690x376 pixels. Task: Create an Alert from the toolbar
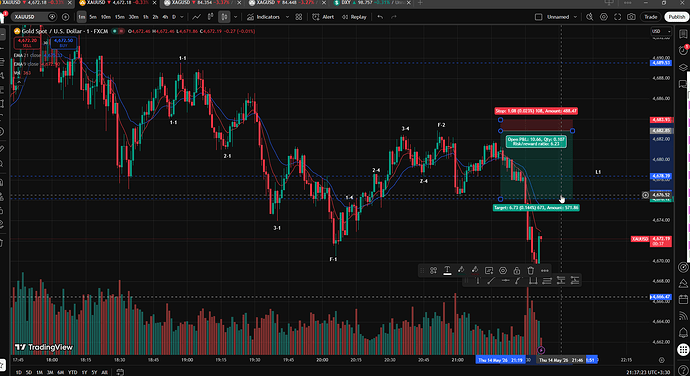[323, 17]
